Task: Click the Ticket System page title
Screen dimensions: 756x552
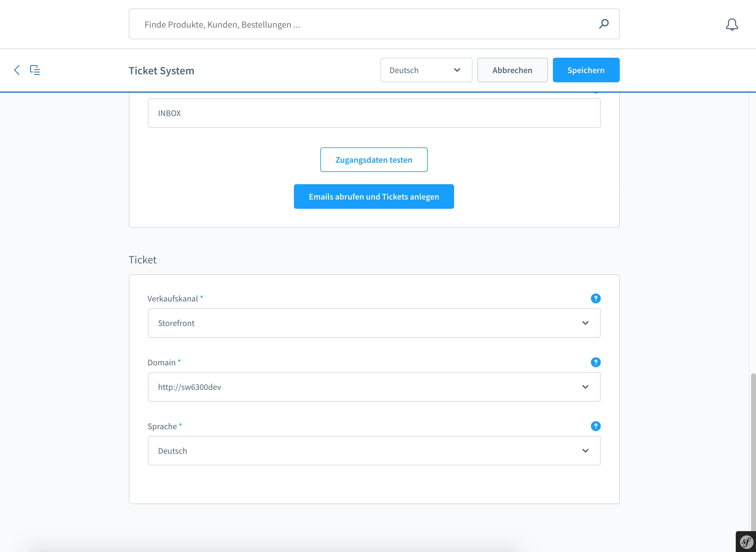Action: [161, 71]
